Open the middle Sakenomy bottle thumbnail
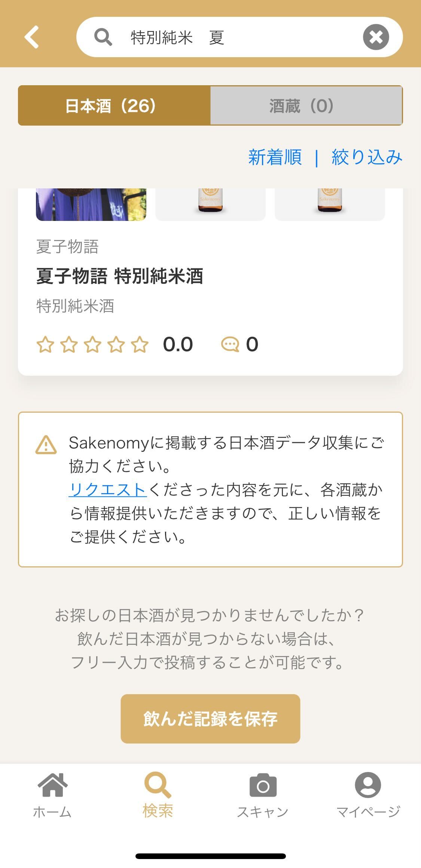Image resolution: width=421 pixels, height=868 pixels. pyautogui.click(x=210, y=204)
